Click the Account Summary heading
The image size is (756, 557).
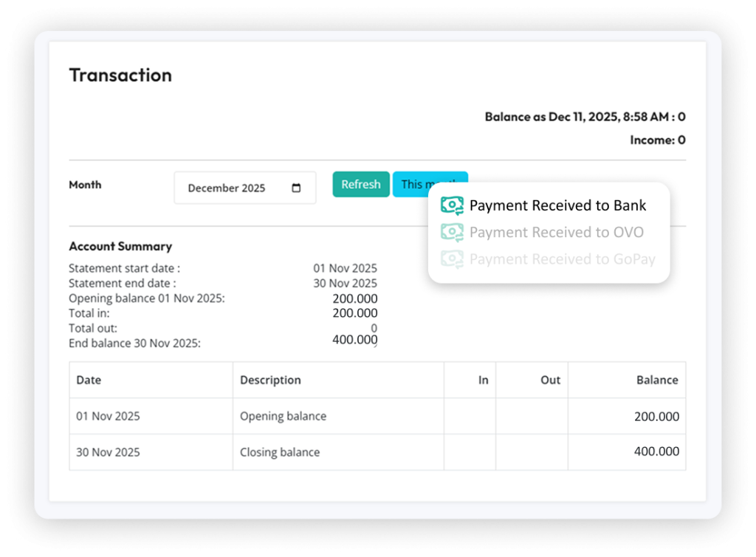click(120, 246)
